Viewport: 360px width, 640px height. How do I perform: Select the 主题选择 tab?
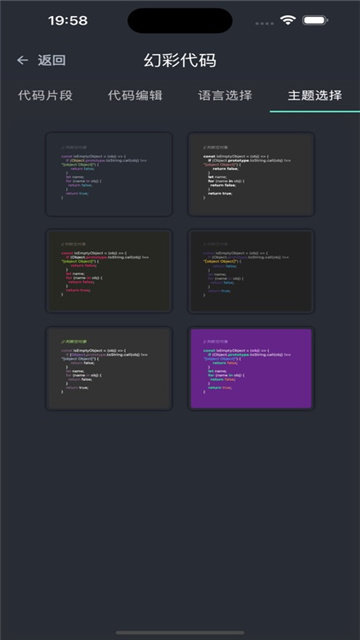315,96
